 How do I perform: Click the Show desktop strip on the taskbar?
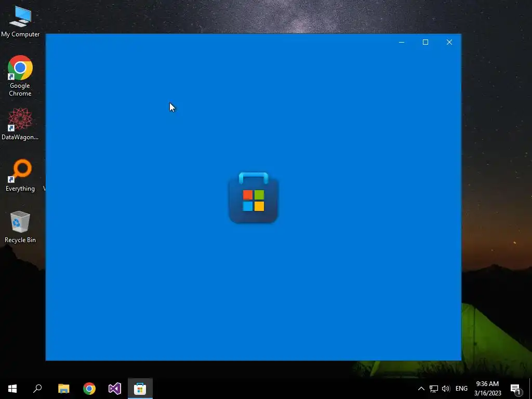coord(530,389)
